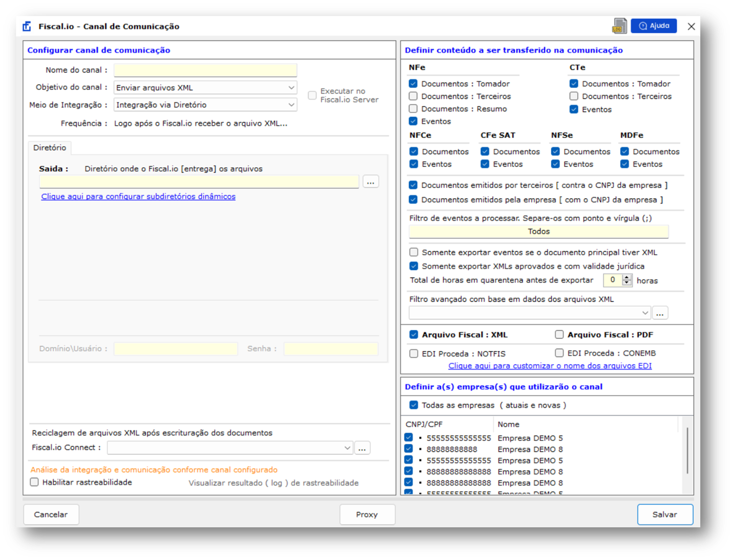Click the Cancelar button
The height and width of the screenshot is (560, 733).
tap(51, 515)
